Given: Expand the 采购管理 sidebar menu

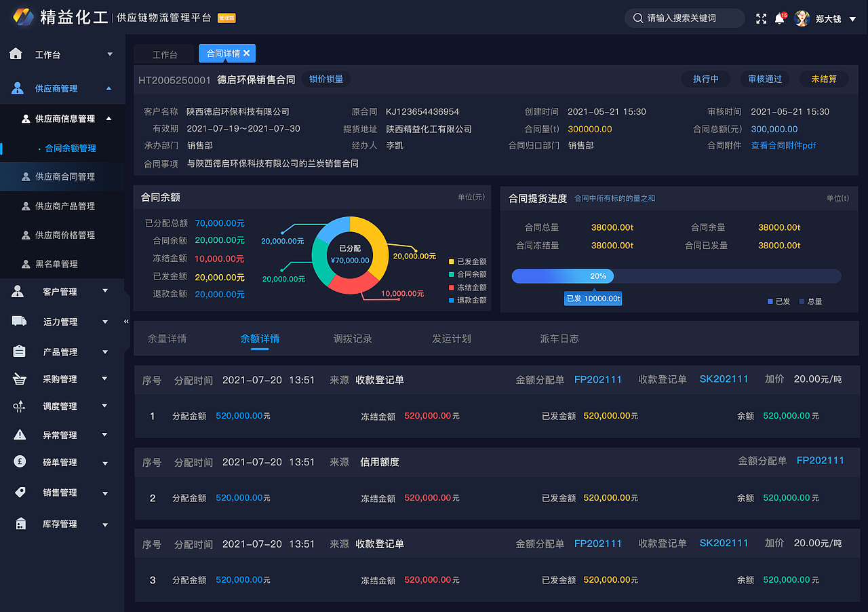Looking at the screenshot, I should click(60, 379).
